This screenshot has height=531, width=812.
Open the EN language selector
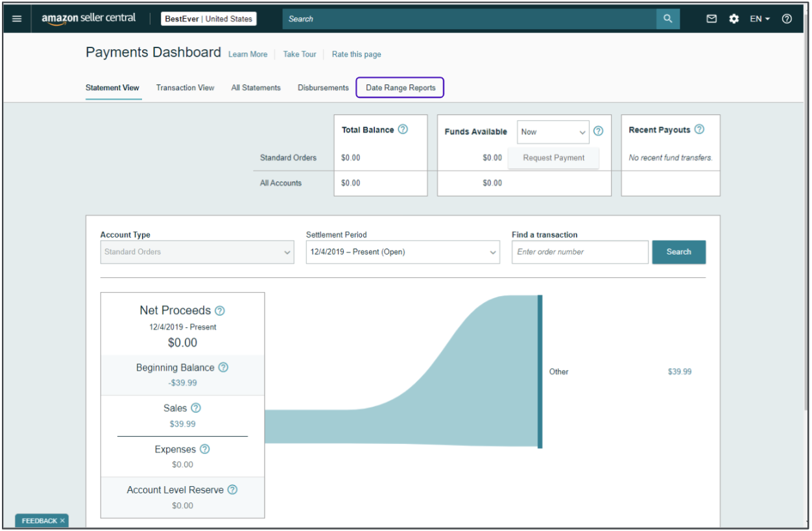(759, 19)
